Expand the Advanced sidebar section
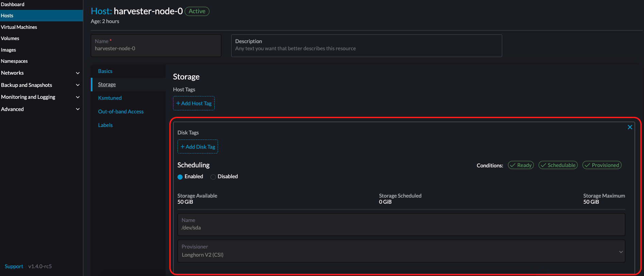Screen dimensions: 644x276 (x=78, y=109)
